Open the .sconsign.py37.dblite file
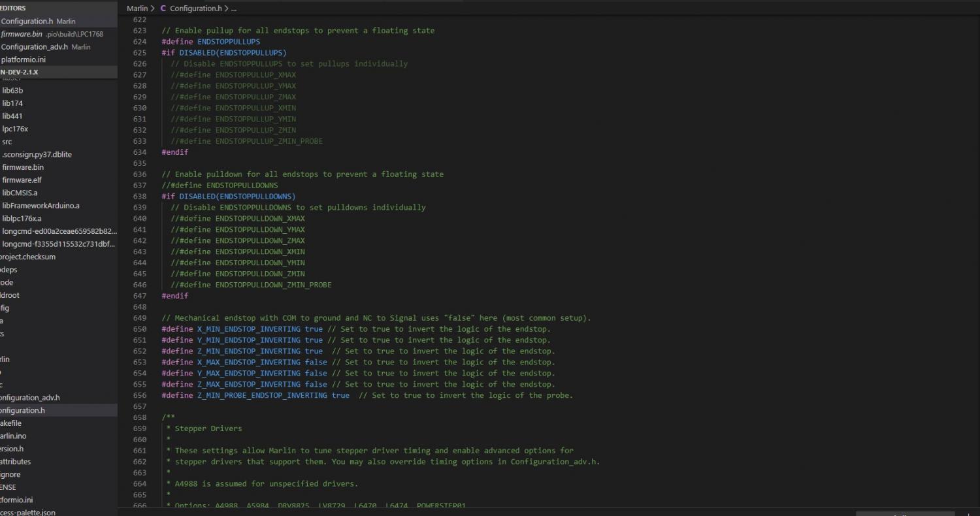Screen dimensions: 980x516 point(37,154)
